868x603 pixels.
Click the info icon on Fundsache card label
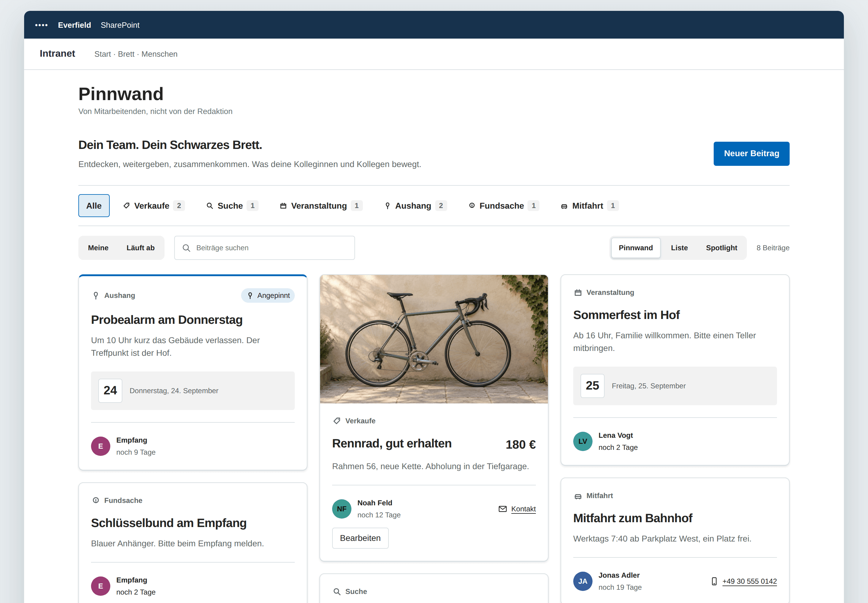96,500
